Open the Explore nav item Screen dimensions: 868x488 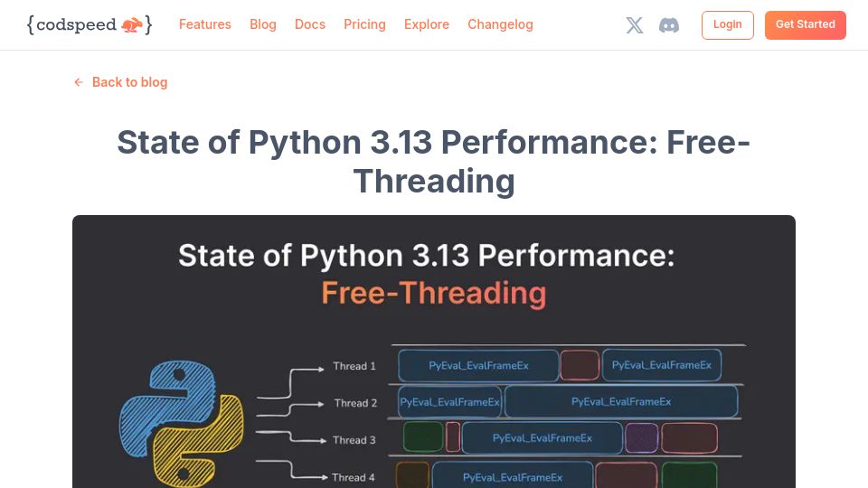pyautogui.click(x=427, y=24)
